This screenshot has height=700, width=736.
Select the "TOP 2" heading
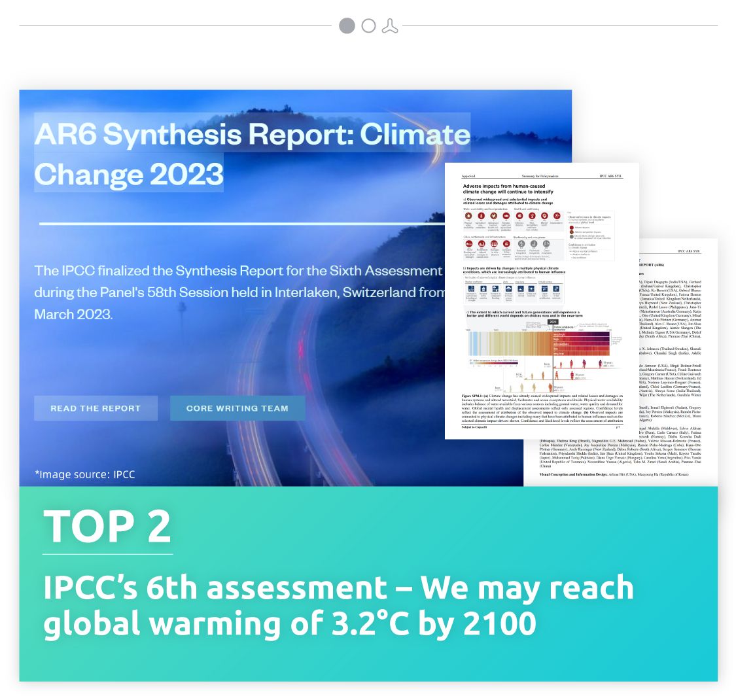point(107,526)
